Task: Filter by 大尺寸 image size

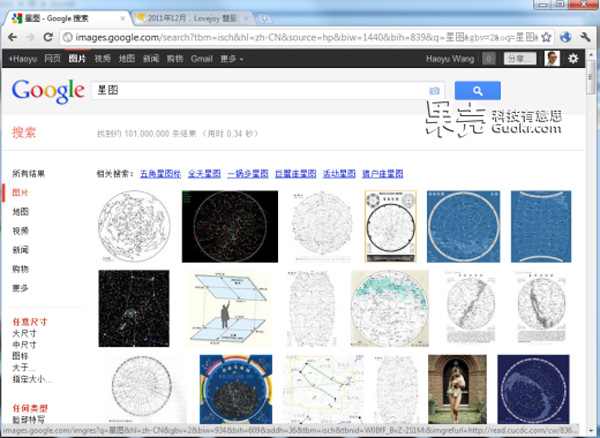Action: [22, 333]
